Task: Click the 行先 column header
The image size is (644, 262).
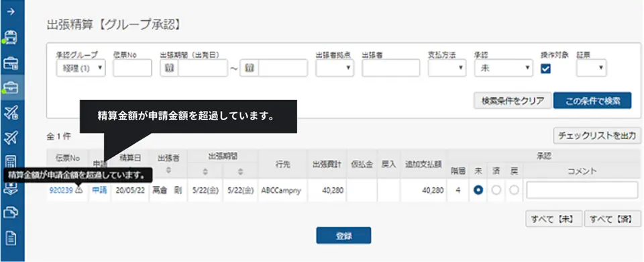Action: [282, 164]
